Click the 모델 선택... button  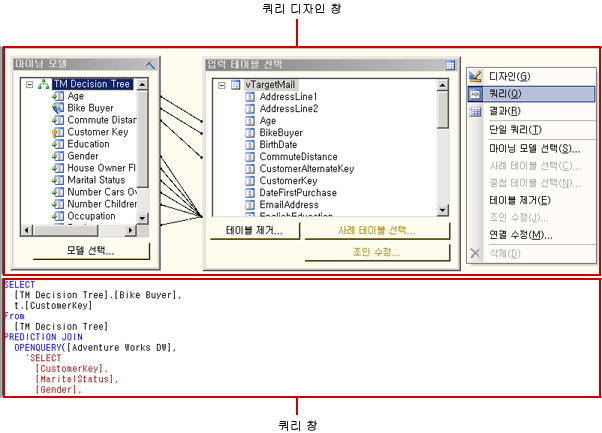tap(91, 251)
